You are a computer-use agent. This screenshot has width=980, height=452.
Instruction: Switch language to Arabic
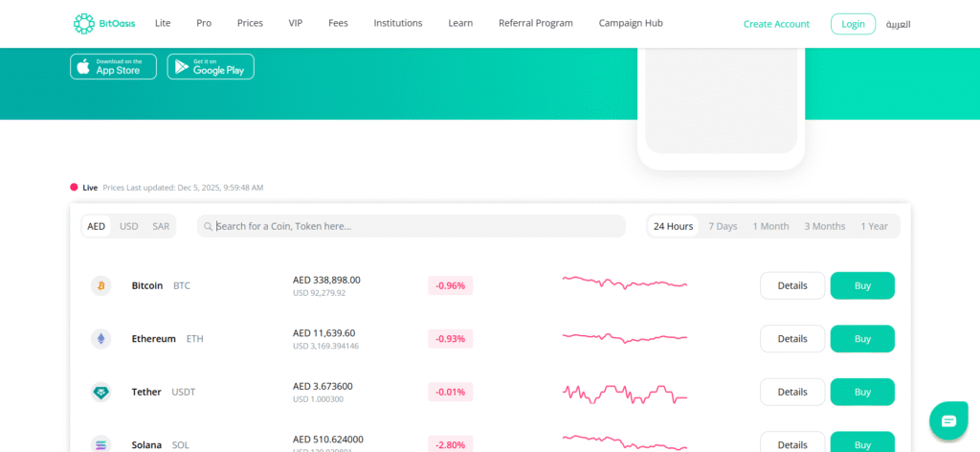(x=898, y=24)
